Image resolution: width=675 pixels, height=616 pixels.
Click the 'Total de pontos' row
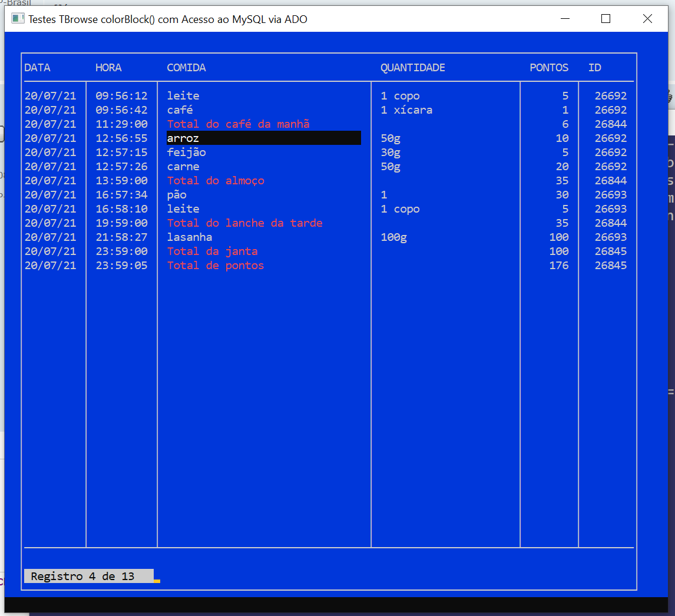pyautogui.click(x=216, y=266)
